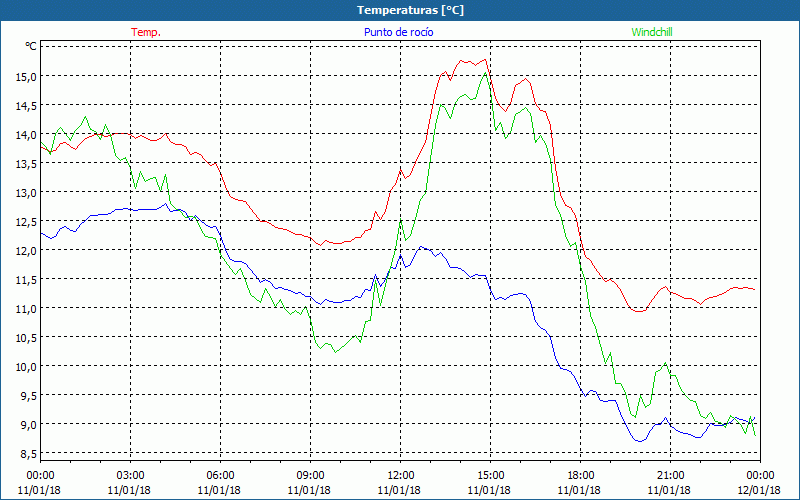
Task: Click the 9,0 y-axis value
Action: 29,424
